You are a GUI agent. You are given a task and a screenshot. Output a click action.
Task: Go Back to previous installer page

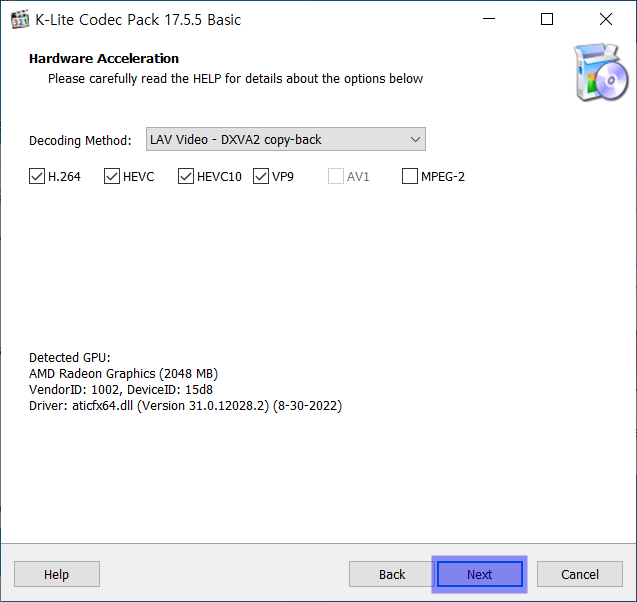(x=392, y=574)
